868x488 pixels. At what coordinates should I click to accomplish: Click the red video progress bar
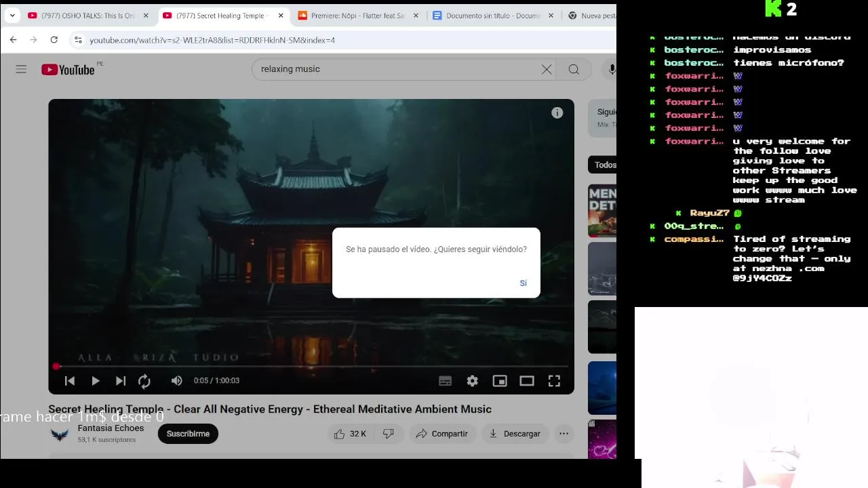tap(311, 367)
